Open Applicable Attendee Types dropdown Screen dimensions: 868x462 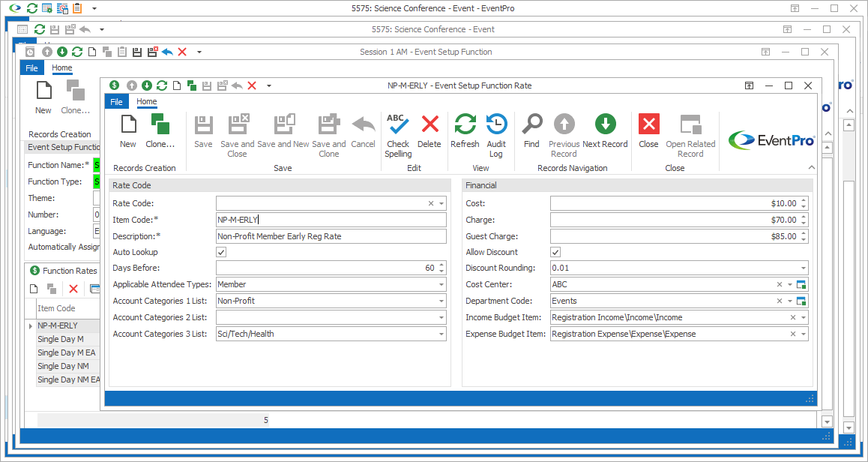tap(441, 284)
